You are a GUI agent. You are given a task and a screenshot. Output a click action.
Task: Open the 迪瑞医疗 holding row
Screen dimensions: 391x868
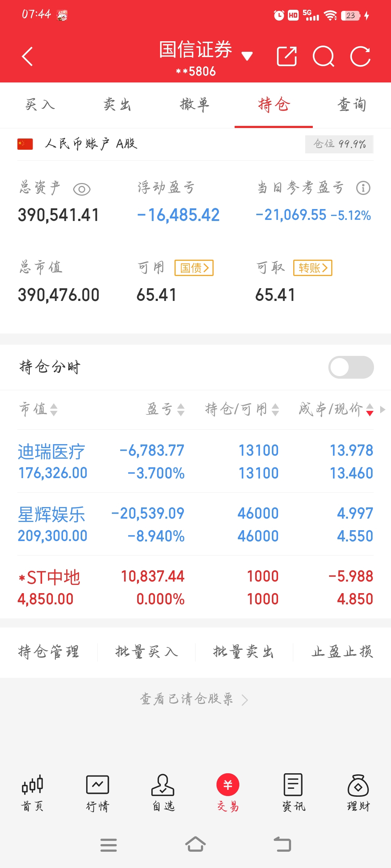pyautogui.click(x=195, y=461)
